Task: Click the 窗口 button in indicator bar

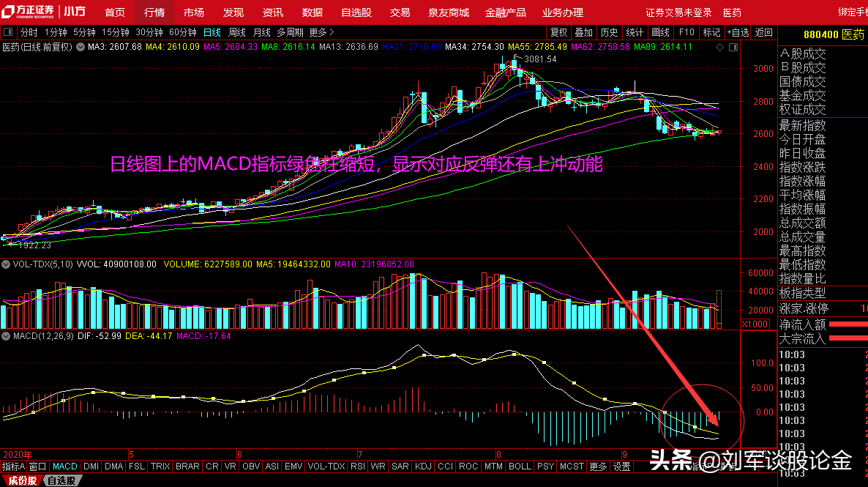Action: tap(37, 466)
